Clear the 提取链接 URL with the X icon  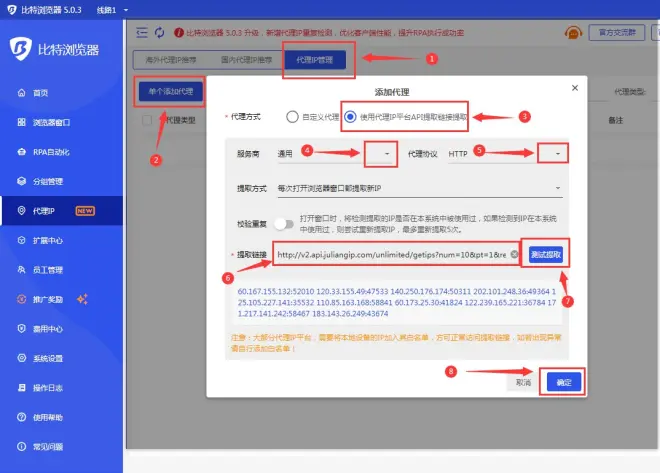tap(514, 254)
